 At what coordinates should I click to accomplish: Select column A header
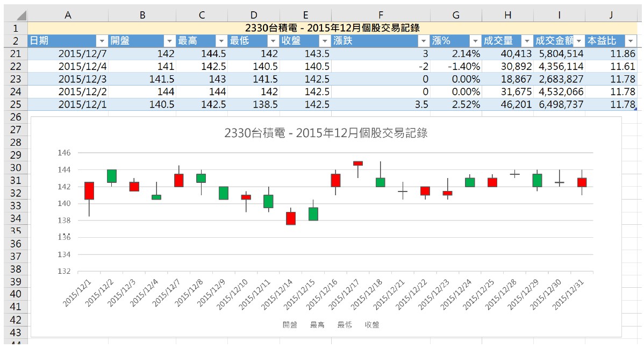pyautogui.click(x=68, y=15)
